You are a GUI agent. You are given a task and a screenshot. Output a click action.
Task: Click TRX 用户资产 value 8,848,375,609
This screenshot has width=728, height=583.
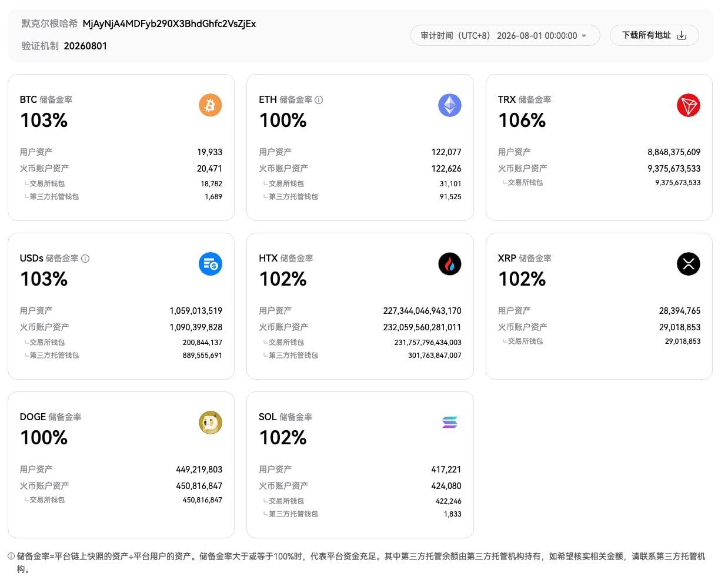pyautogui.click(x=674, y=152)
